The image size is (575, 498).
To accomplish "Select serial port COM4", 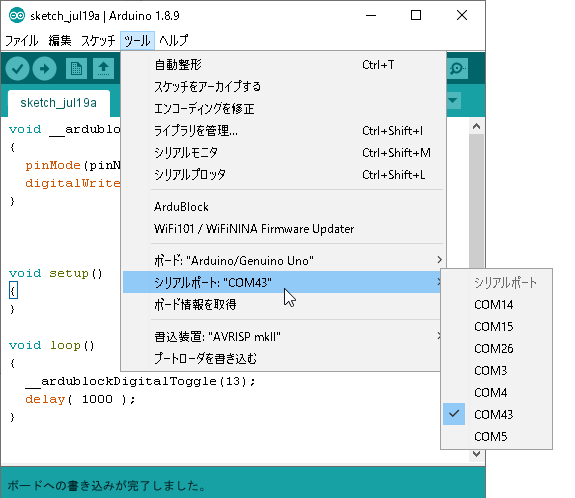I will pyautogui.click(x=497, y=393).
